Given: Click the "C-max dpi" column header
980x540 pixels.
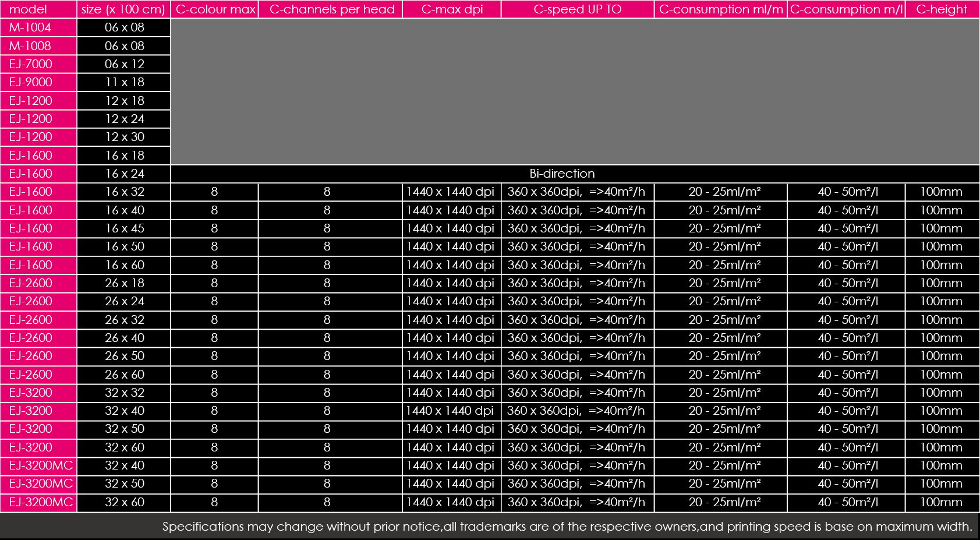Looking at the screenshot, I should coord(452,9).
